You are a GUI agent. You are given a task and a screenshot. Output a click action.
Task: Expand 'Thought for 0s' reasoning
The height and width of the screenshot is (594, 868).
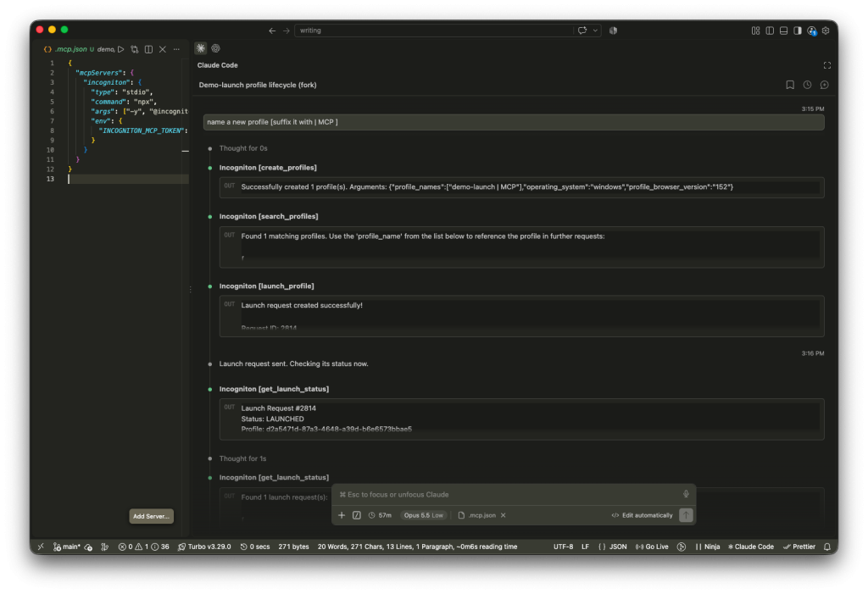click(x=243, y=148)
